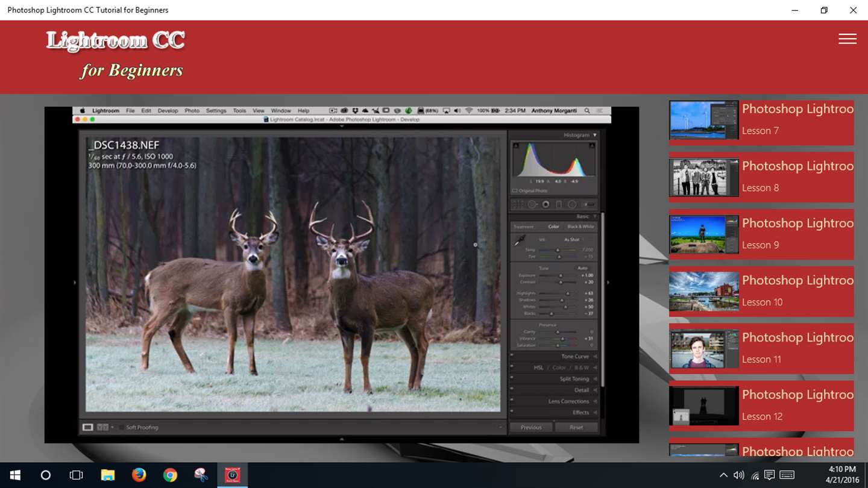Expand the Split Toning panel
Image resolution: width=868 pixels, height=488 pixels.
(x=595, y=379)
